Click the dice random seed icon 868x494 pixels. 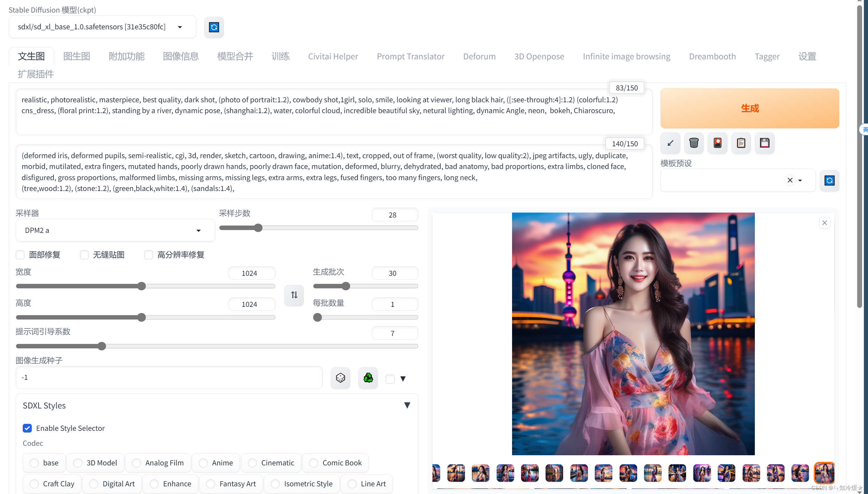[340, 378]
